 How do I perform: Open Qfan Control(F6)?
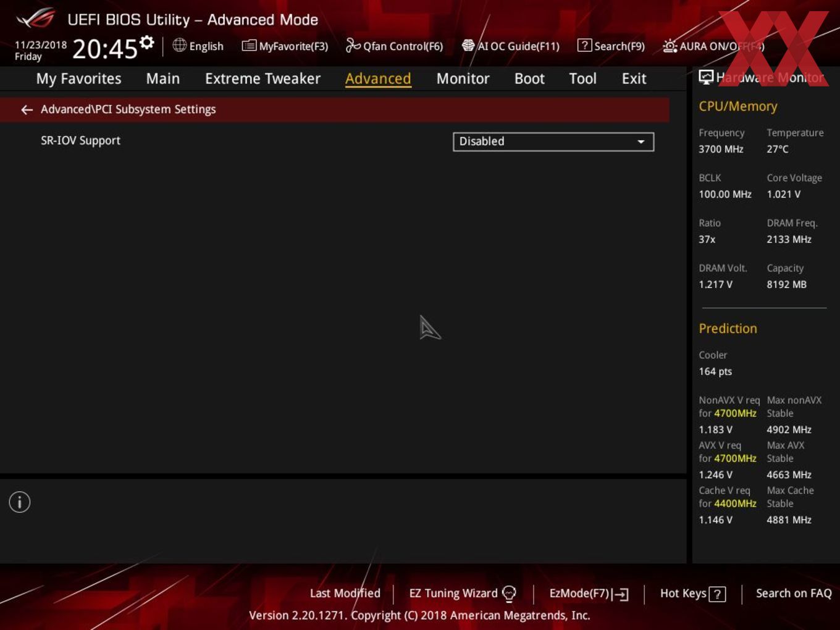[x=394, y=46]
